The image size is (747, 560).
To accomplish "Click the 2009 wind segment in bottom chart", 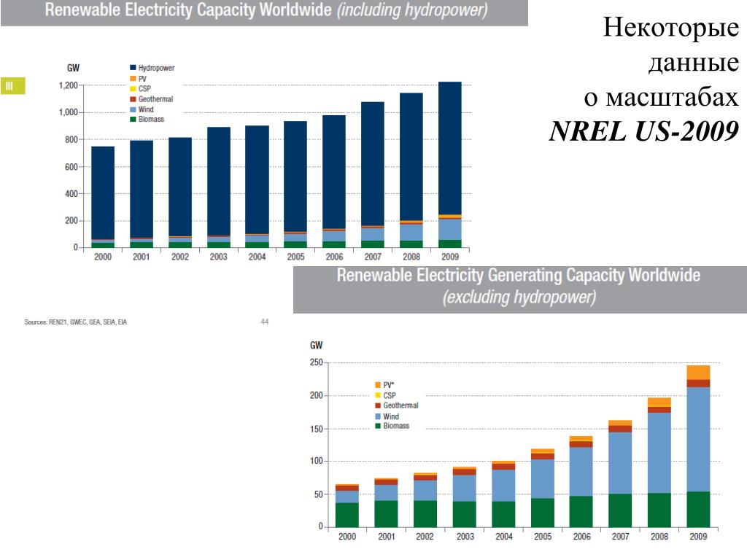I will [698, 439].
